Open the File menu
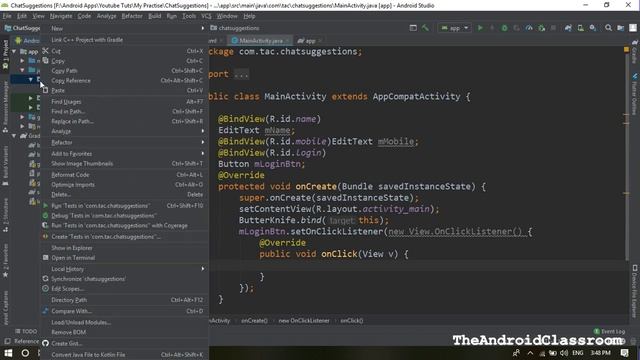This screenshot has width=640, height=360. [7, 16]
